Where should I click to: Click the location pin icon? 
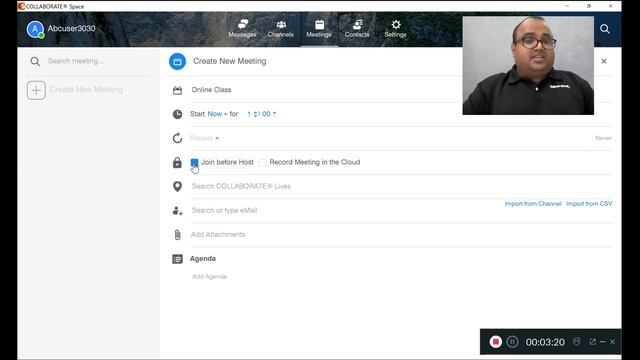(177, 187)
